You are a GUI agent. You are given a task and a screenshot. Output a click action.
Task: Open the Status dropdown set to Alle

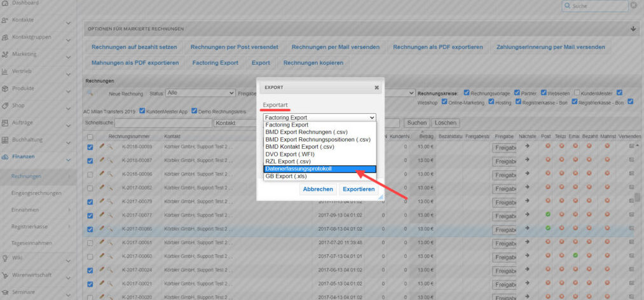(200, 93)
